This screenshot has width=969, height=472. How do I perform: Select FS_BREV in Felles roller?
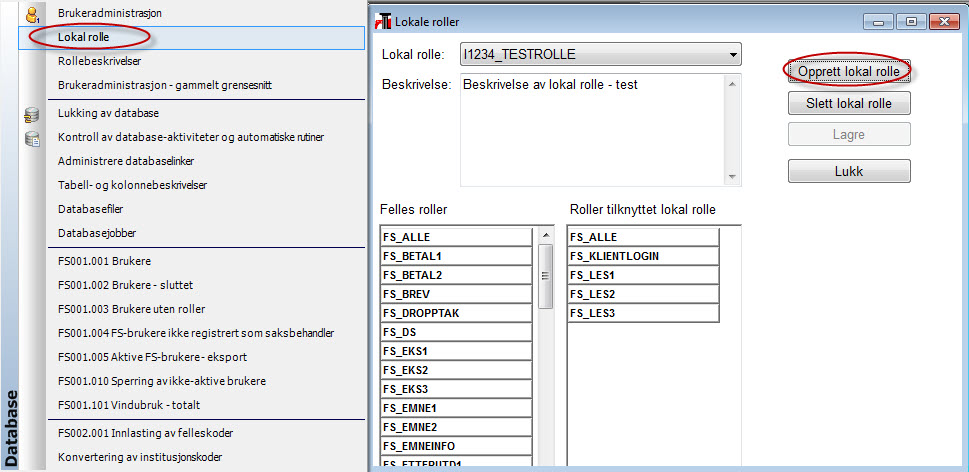(x=457, y=294)
